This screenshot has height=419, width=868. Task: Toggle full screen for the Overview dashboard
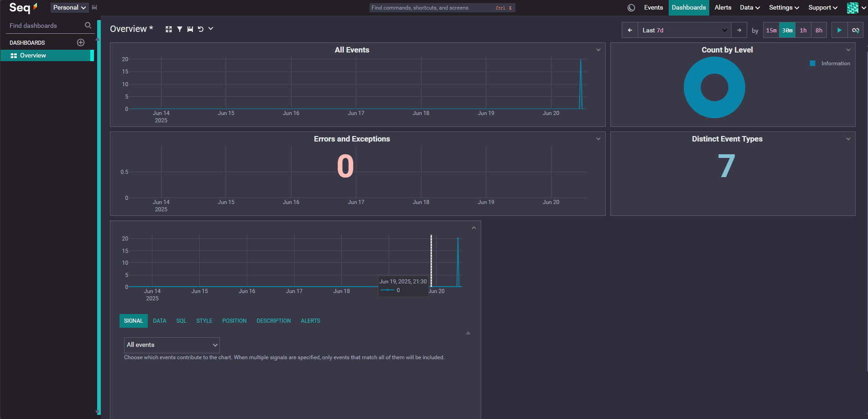(x=169, y=29)
